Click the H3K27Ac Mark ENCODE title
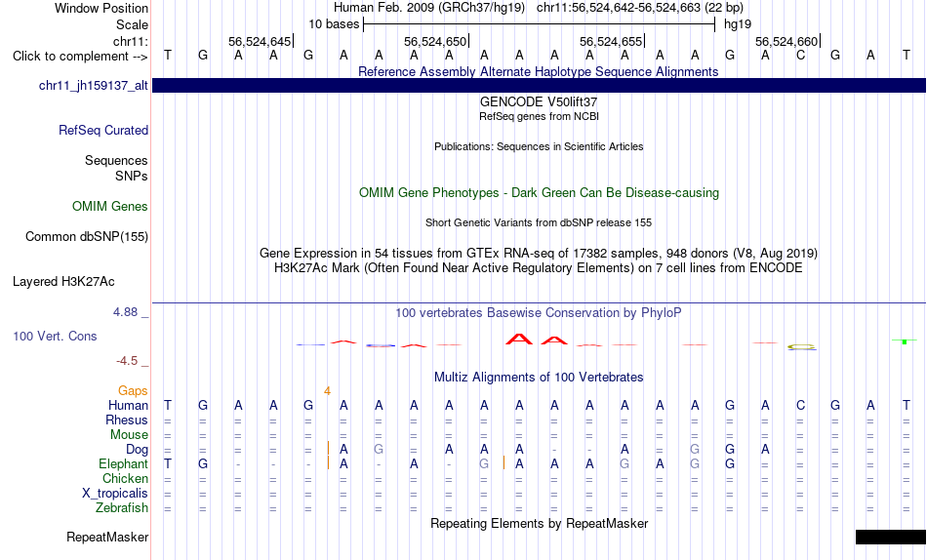Viewport: 927px width, 560px height. (x=539, y=268)
